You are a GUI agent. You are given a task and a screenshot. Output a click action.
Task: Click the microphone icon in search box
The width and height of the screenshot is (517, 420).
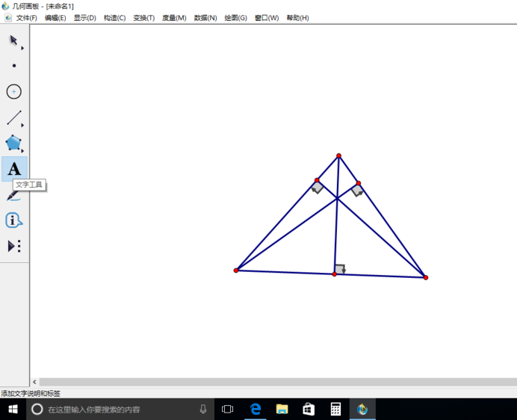click(x=203, y=410)
